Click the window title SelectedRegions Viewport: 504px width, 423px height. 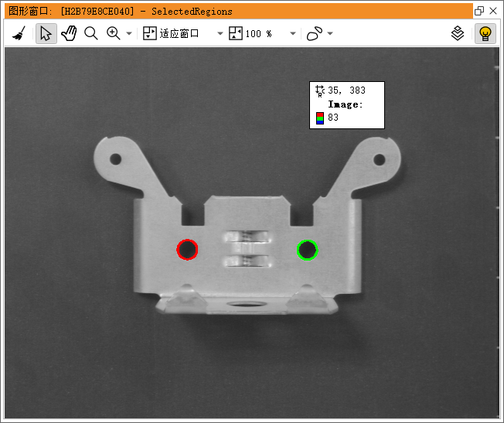point(192,12)
